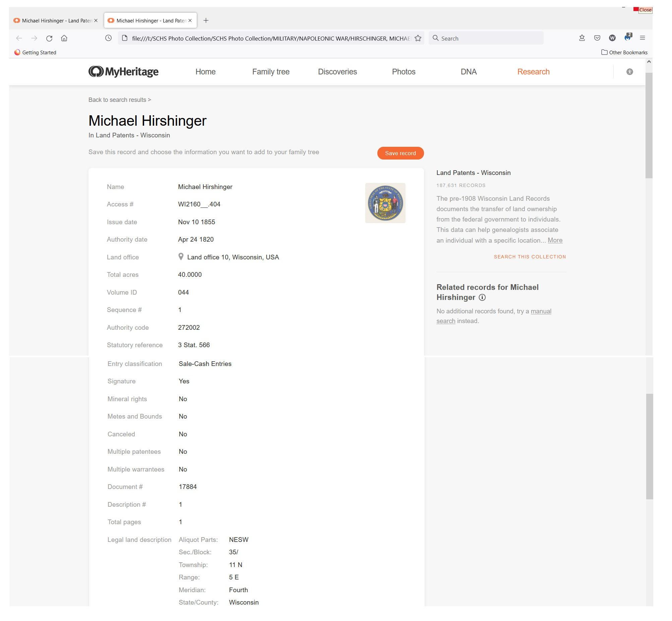Image resolution: width=672 pixels, height=621 pixels.
Task: Close the active Michael Hirshinger tab
Action: (x=190, y=20)
